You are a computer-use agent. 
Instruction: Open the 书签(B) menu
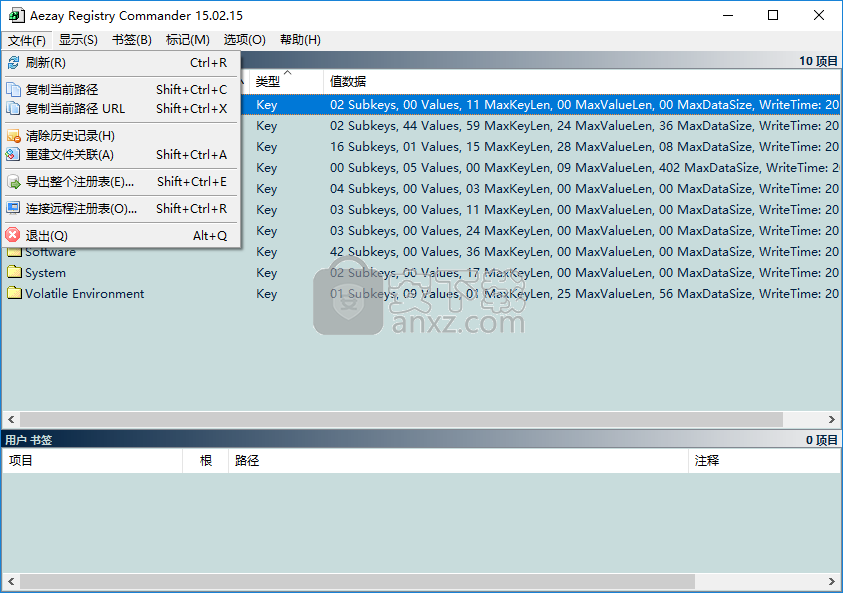pyautogui.click(x=132, y=40)
